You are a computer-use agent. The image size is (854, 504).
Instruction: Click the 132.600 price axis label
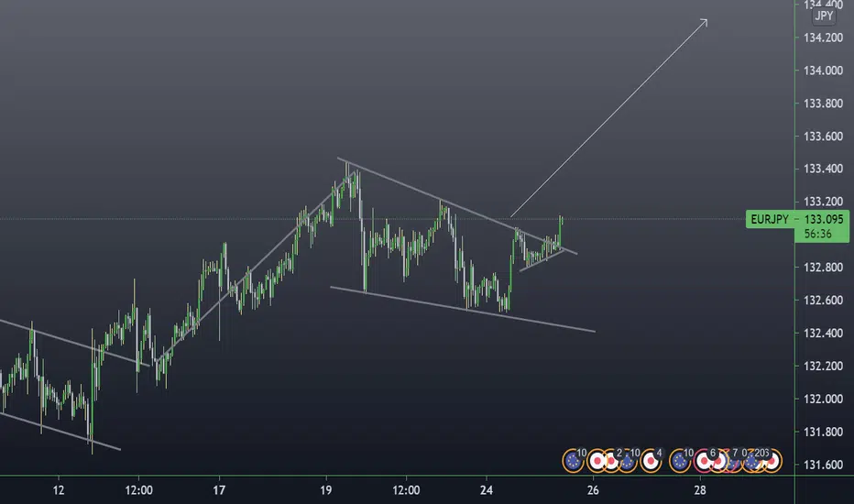[x=824, y=301]
